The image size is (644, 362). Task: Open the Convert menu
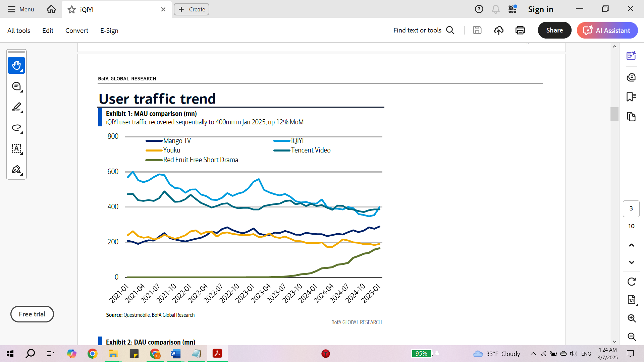(77, 31)
